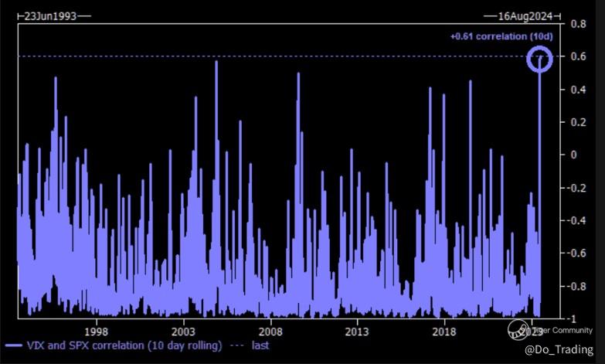Click the 1998 x-axis label
The image size is (605, 364).
click(x=96, y=332)
